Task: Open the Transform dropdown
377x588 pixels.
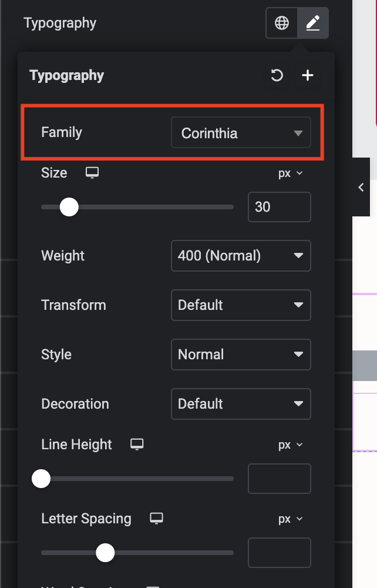Action: [241, 305]
